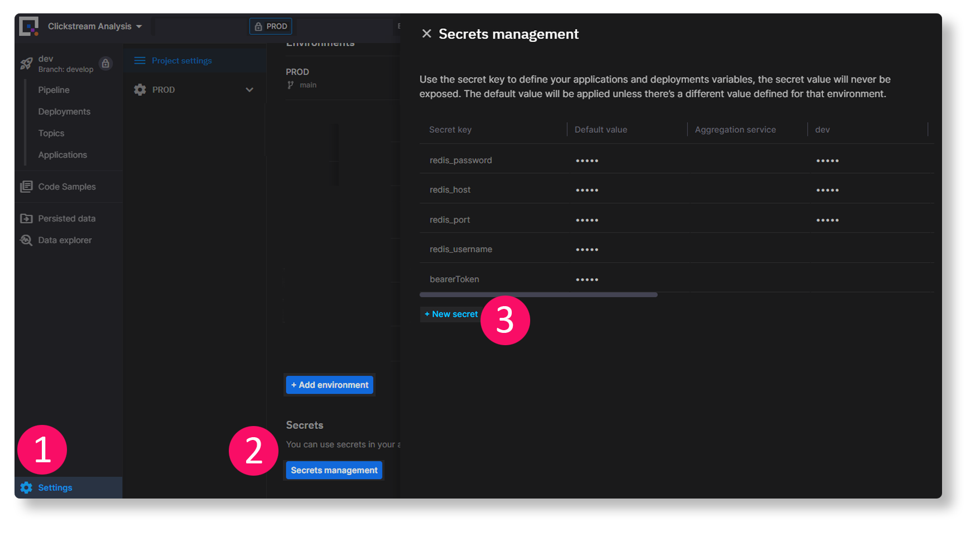Click the Secrets management button
The height and width of the screenshot is (537, 980).
point(334,471)
